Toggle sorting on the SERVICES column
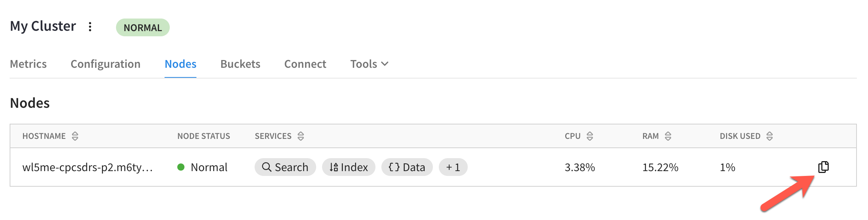 click(x=300, y=136)
